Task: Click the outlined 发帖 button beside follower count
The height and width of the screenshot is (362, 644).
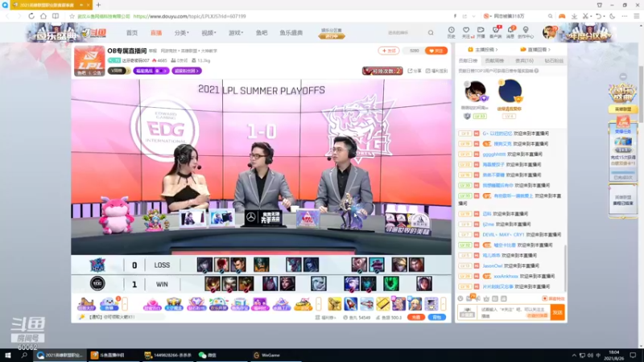Action: click(x=389, y=51)
